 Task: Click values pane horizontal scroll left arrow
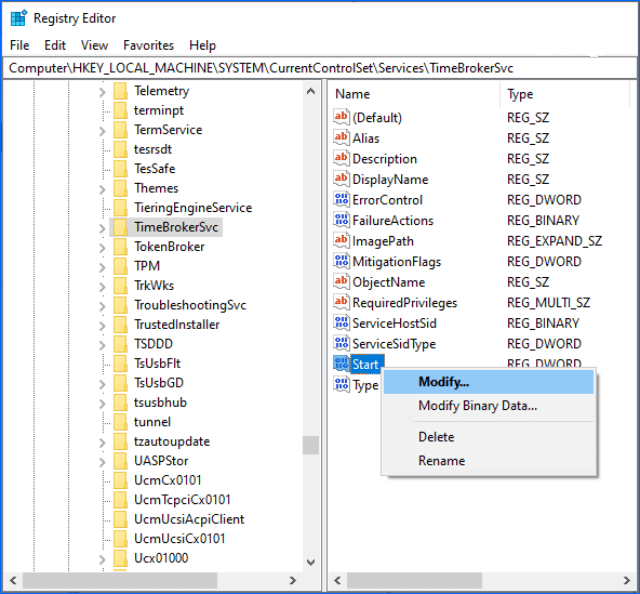pos(338,580)
